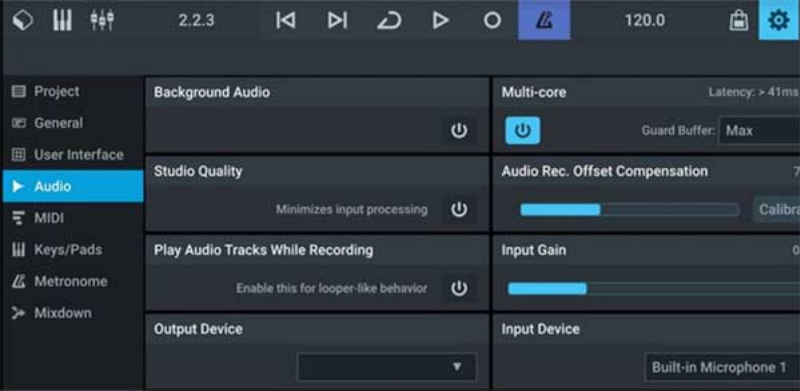Viewport: 800px width, 391px height.
Task: Open the Guard Buffer Max dropdown
Action: click(x=759, y=131)
